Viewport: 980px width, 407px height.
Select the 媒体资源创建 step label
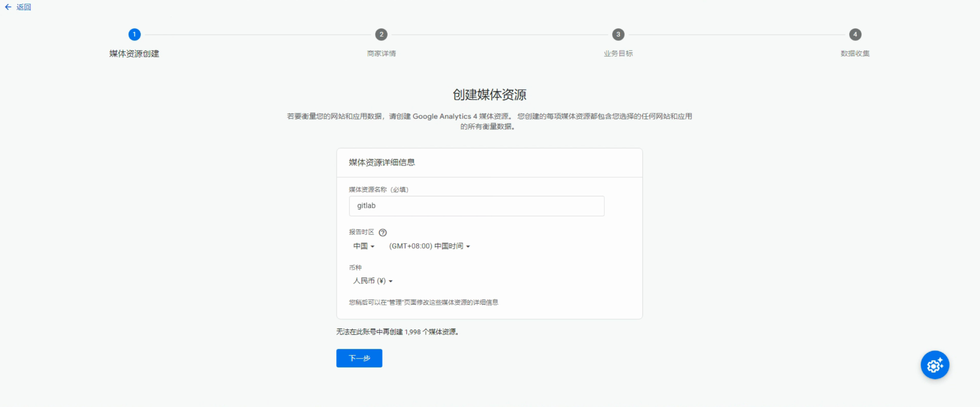pos(134,53)
